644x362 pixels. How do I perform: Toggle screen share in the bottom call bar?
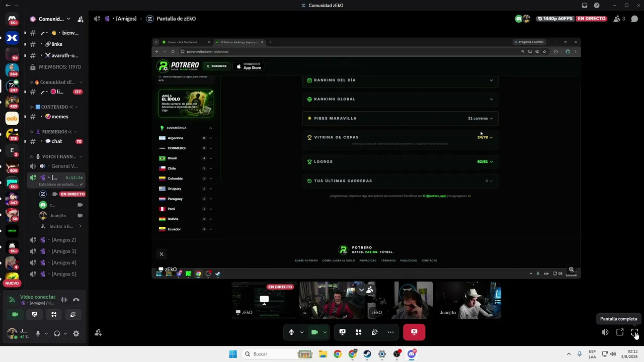343,332
